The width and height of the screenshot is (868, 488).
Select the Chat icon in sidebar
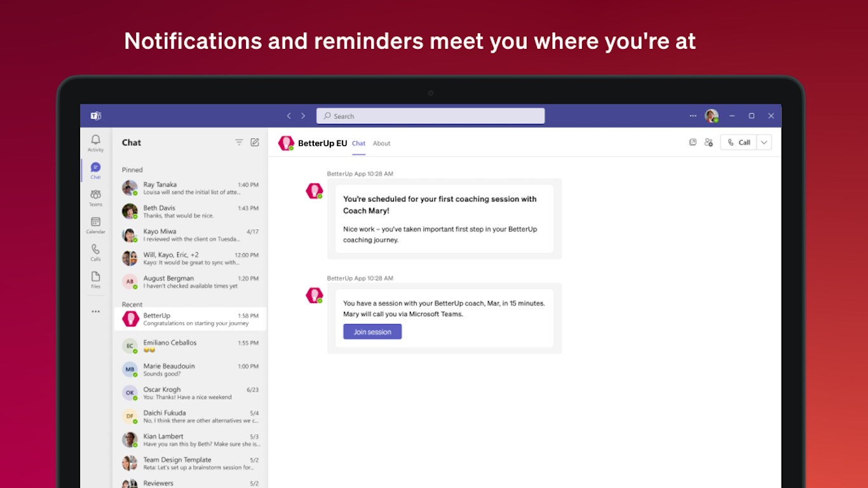click(95, 170)
